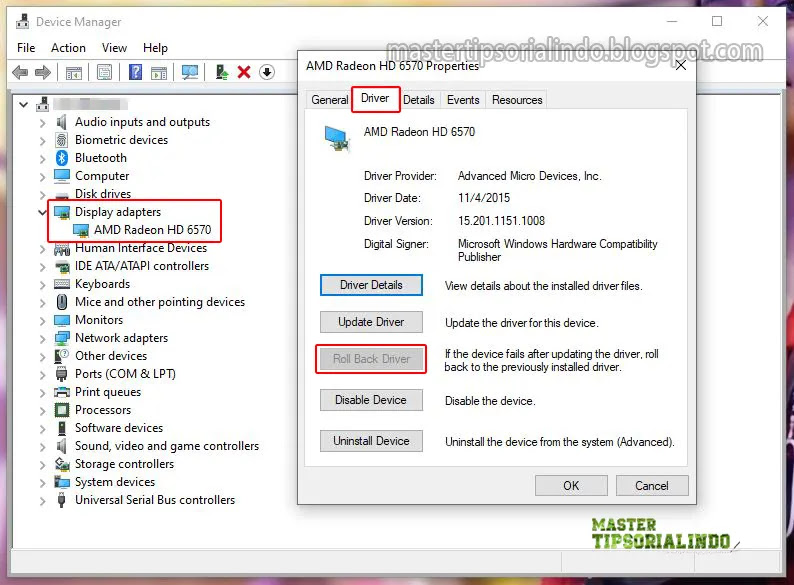The image size is (794, 585).
Task: Click the Roll Back Driver button
Action: click(371, 359)
